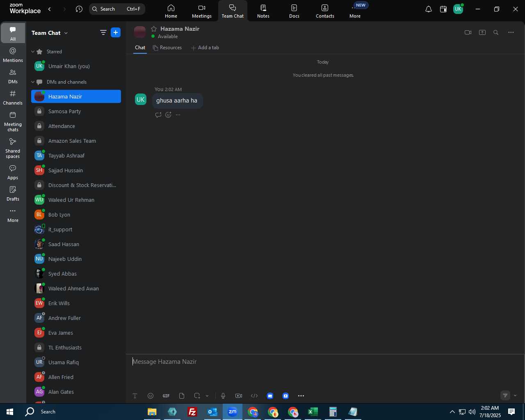Insert a code snippet
The height and width of the screenshot is (420, 525).
(x=254, y=396)
